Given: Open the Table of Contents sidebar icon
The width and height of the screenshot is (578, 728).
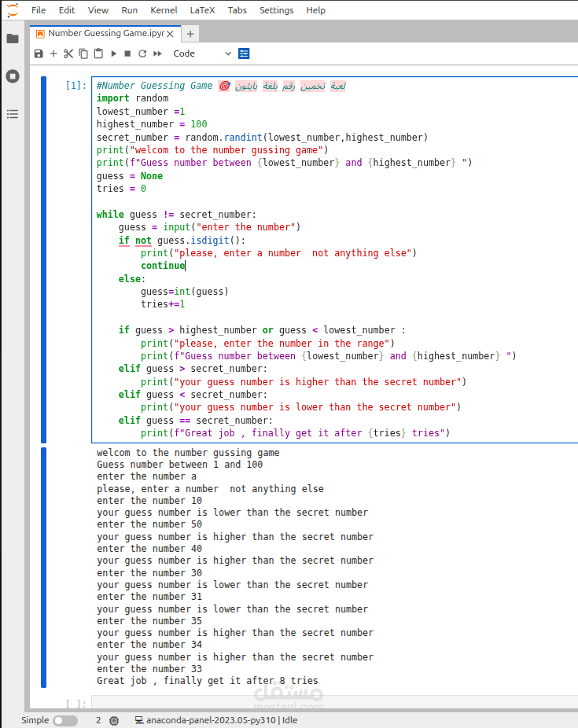Looking at the screenshot, I should tap(13, 114).
